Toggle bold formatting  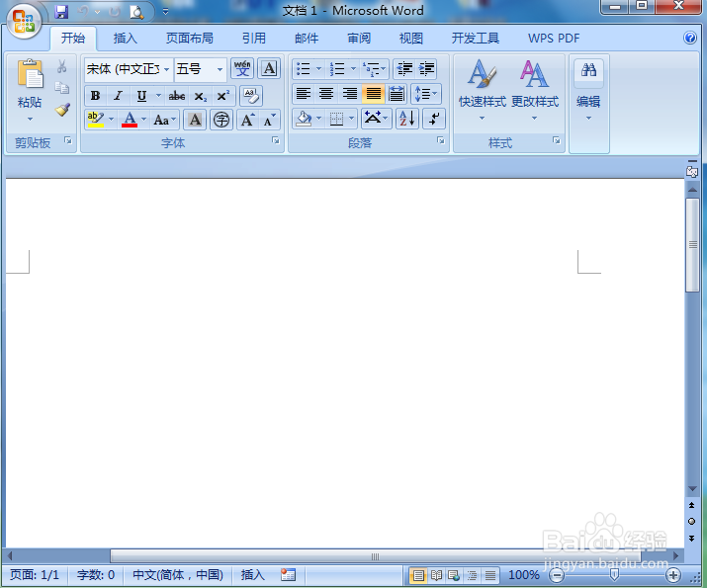click(96, 96)
